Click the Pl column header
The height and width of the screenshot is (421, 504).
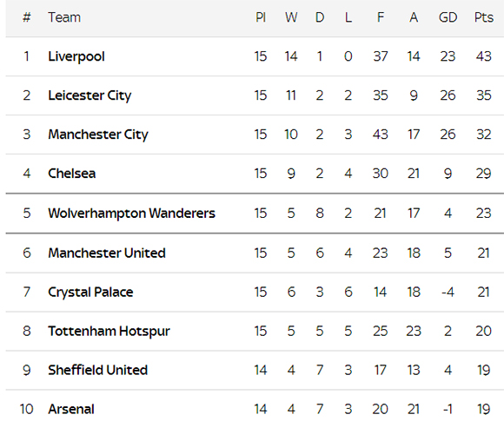[261, 17]
